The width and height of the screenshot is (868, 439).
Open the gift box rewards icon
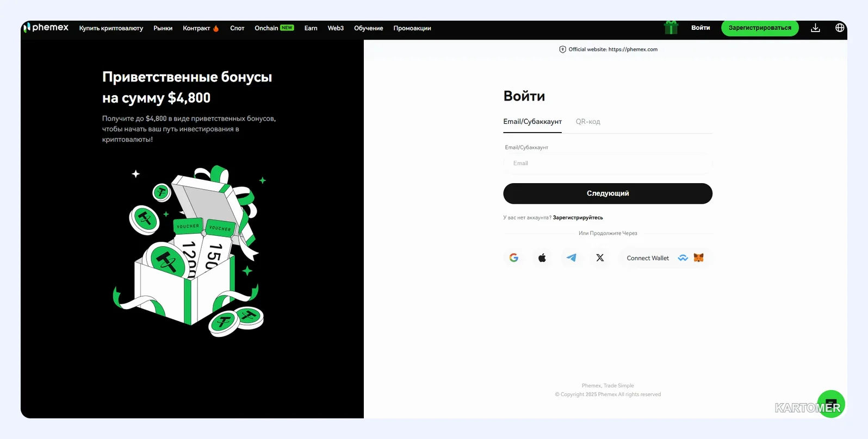click(671, 28)
